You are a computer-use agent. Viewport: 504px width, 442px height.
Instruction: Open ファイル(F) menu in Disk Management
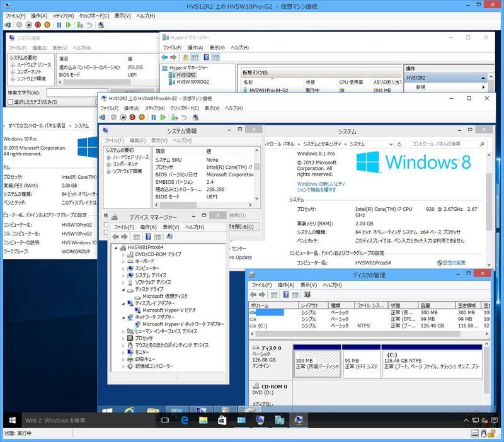tap(261, 285)
